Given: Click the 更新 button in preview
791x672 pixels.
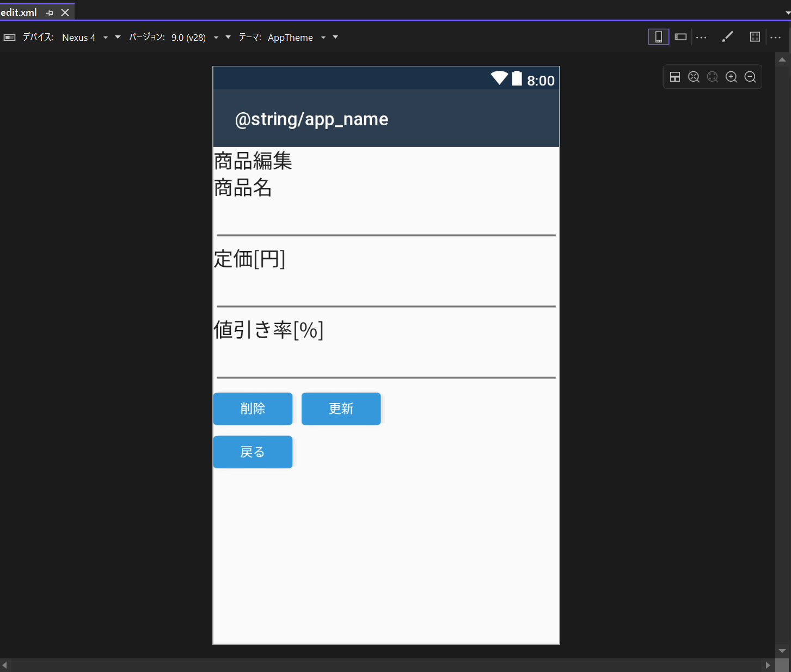Looking at the screenshot, I should click(341, 408).
